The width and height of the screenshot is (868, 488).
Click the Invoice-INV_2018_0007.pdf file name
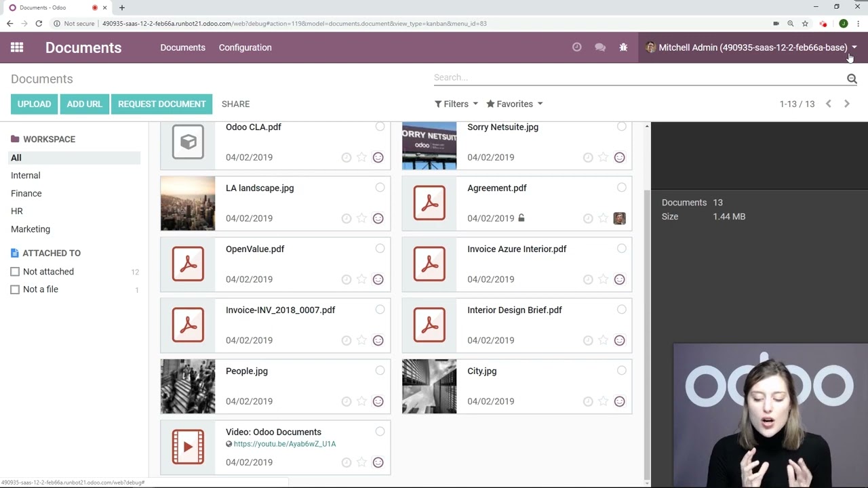click(x=280, y=310)
